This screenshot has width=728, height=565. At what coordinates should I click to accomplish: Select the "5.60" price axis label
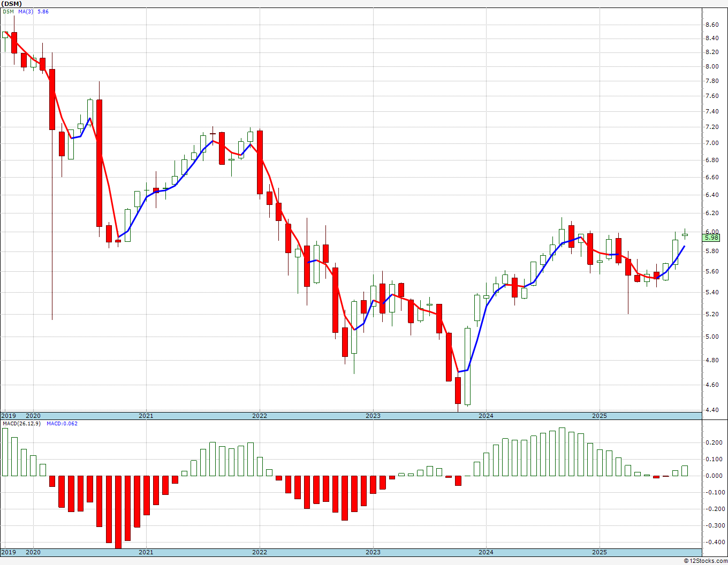pos(712,271)
